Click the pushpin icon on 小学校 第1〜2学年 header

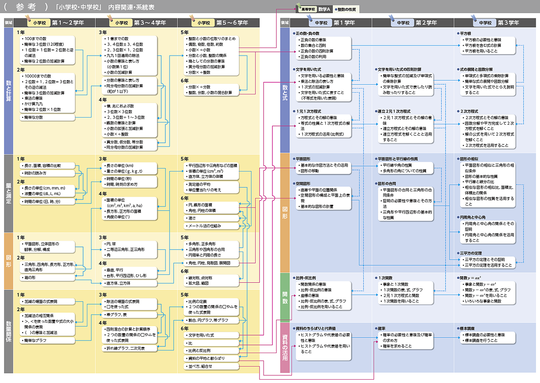(x=28, y=18)
